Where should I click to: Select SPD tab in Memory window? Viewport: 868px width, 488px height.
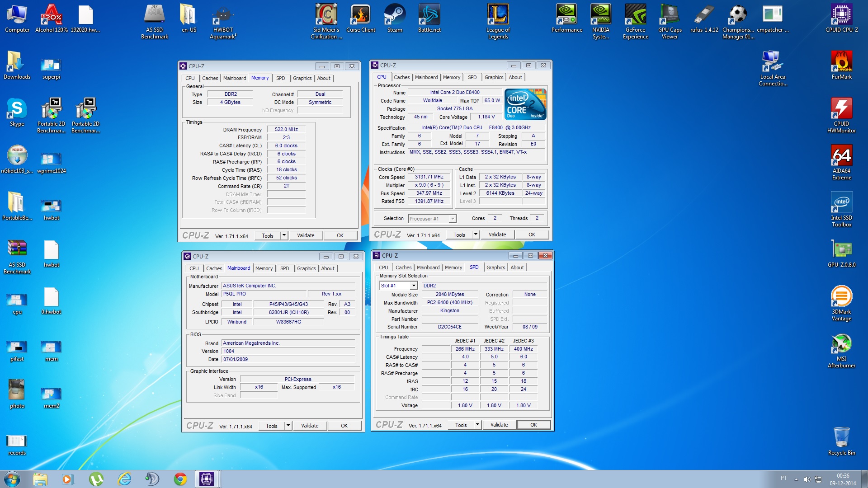pyautogui.click(x=280, y=78)
